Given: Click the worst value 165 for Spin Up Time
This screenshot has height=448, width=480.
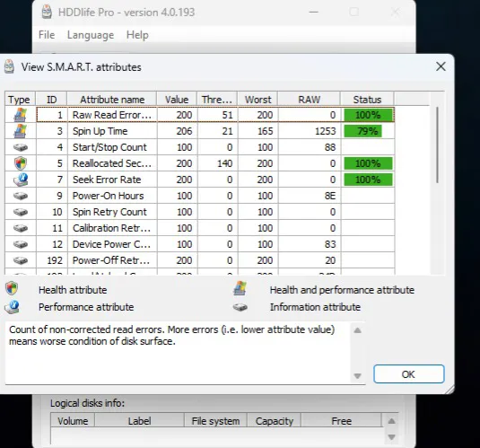Looking at the screenshot, I should tap(265, 131).
